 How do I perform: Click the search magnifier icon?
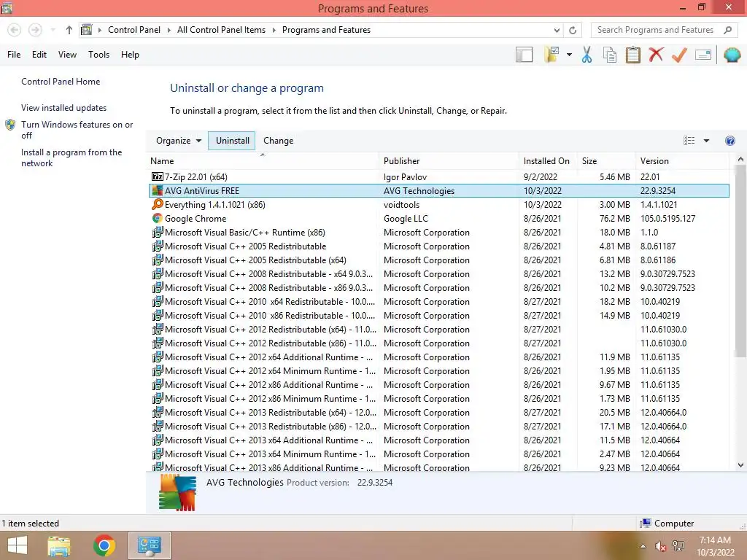click(x=727, y=30)
